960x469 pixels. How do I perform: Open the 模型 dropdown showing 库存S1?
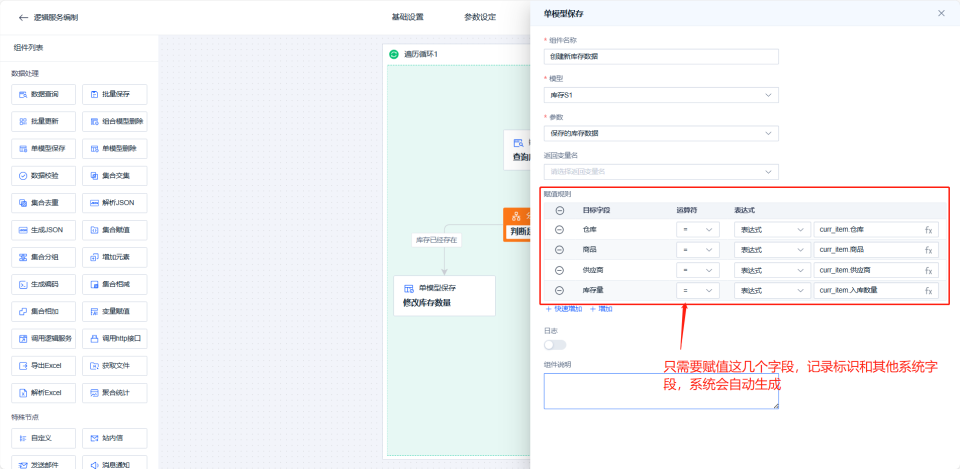[x=661, y=96]
